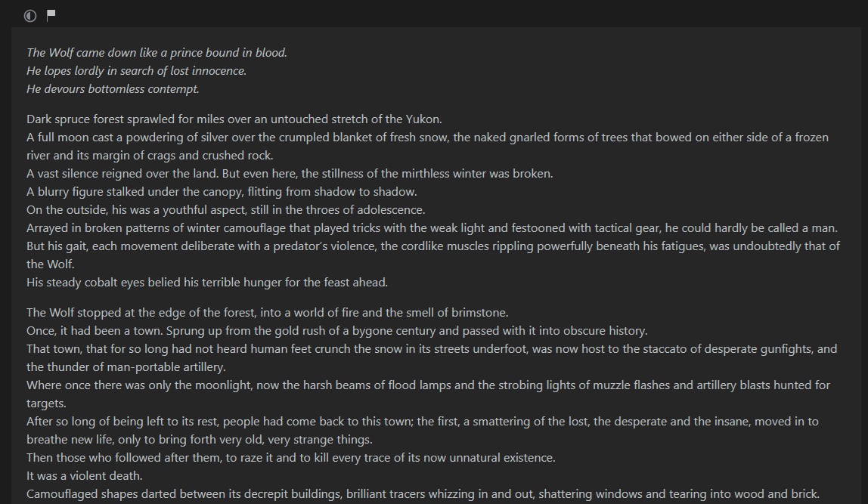Click the line "On the outside, his was"
This screenshot has height=504, width=868.
click(226, 210)
